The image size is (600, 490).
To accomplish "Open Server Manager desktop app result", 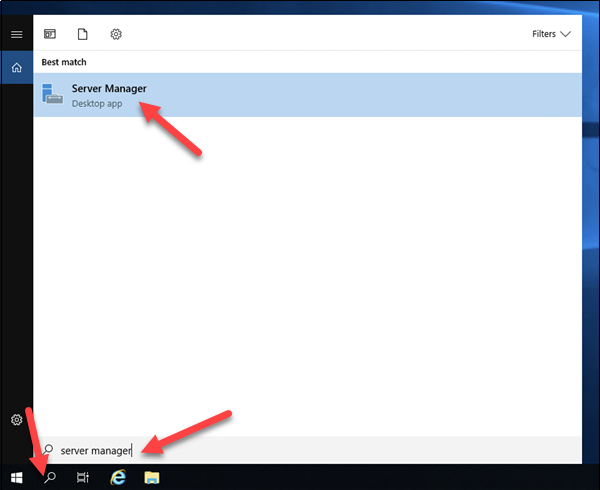I will point(307,94).
